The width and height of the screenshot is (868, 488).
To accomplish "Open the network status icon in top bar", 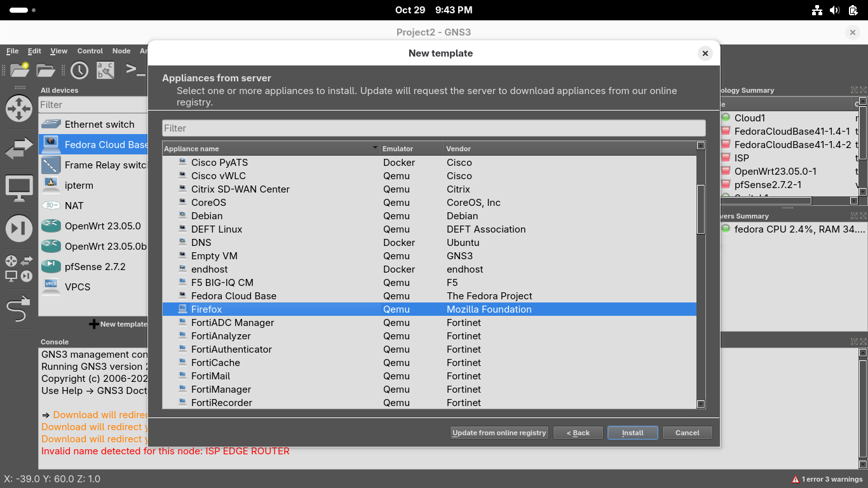I will tap(817, 10).
